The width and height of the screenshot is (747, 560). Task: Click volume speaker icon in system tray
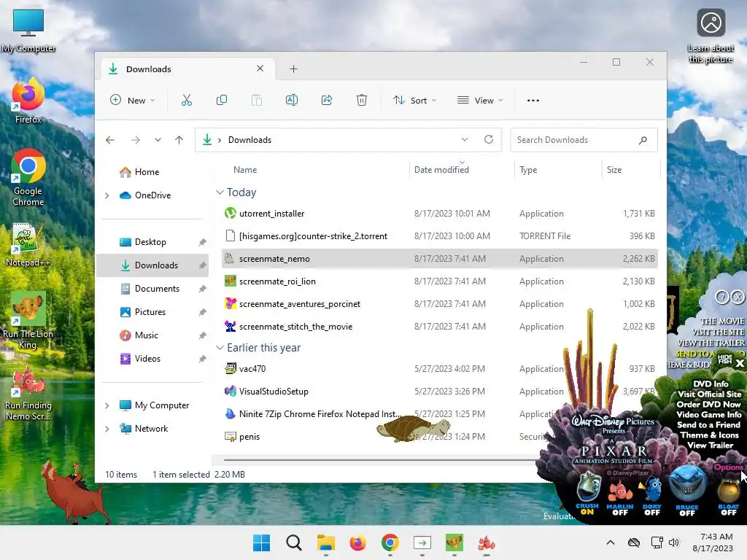[673, 542]
